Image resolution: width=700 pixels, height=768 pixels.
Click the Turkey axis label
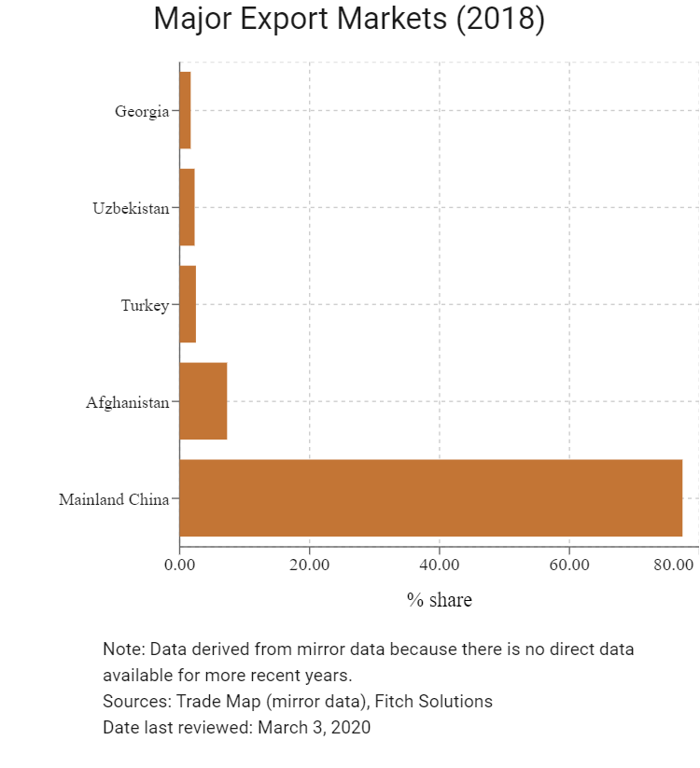[145, 305]
